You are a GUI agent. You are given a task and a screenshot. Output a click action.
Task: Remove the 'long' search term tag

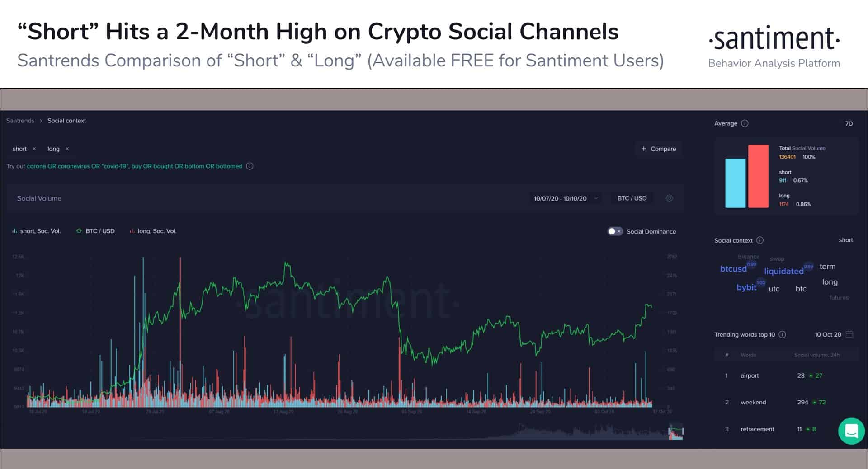pyautogui.click(x=67, y=149)
